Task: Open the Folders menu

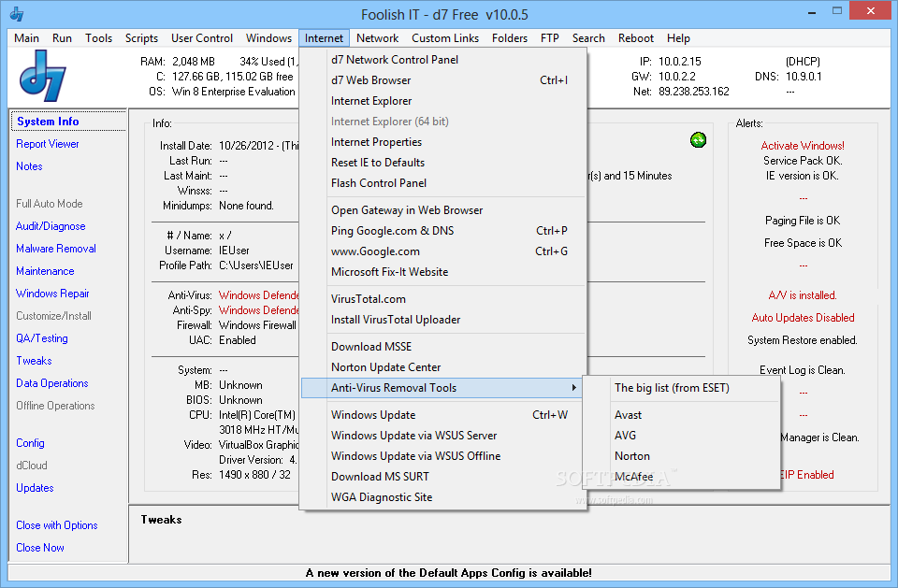Action: point(509,37)
